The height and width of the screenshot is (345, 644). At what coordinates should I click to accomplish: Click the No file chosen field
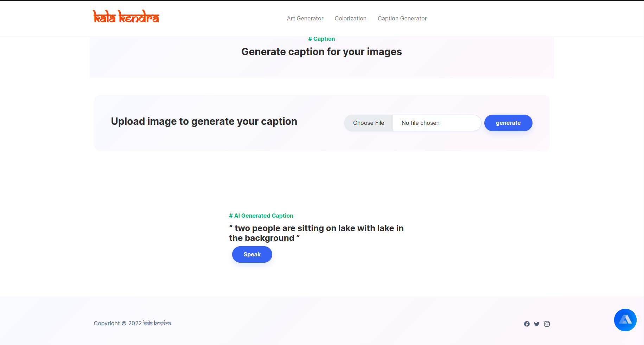point(437,123)
